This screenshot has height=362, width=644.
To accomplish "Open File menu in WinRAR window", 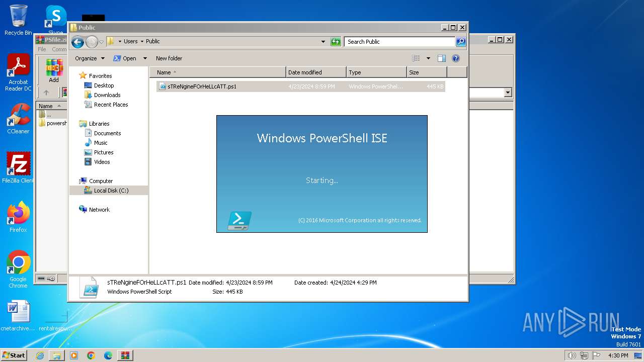I will (42, 49).
